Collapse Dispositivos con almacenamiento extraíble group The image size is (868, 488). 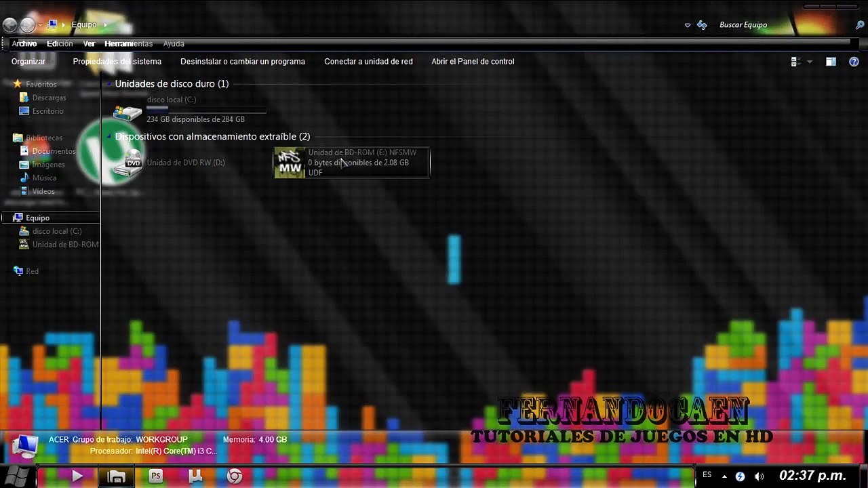[109, 137]
